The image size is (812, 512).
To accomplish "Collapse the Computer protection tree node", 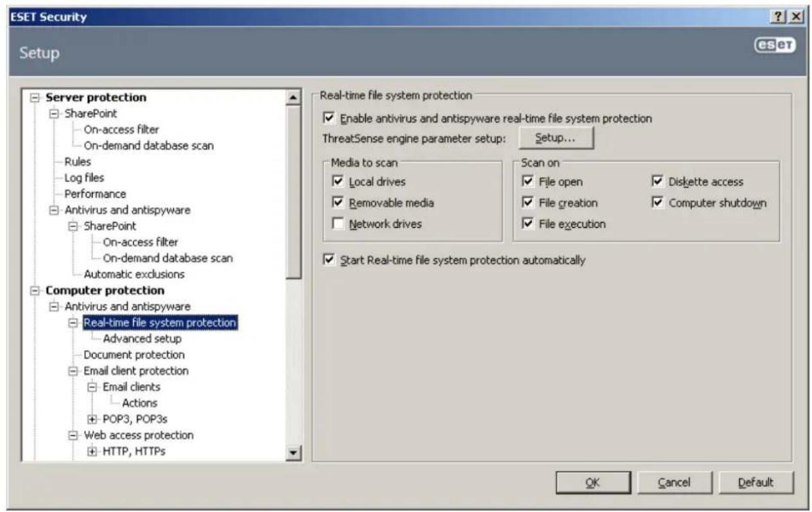I will [x=34, y=291].
